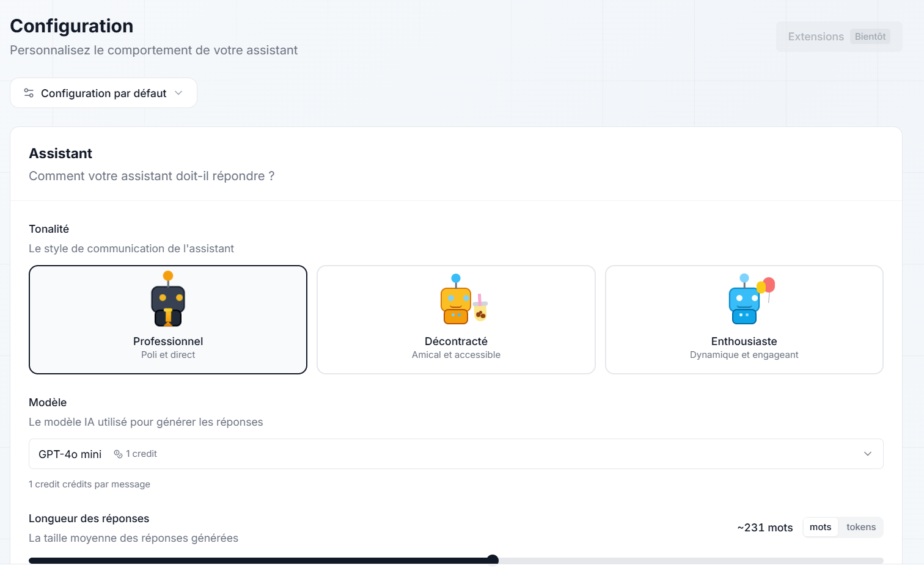Switch the length unit to tokens

click(x=860, y=527)
